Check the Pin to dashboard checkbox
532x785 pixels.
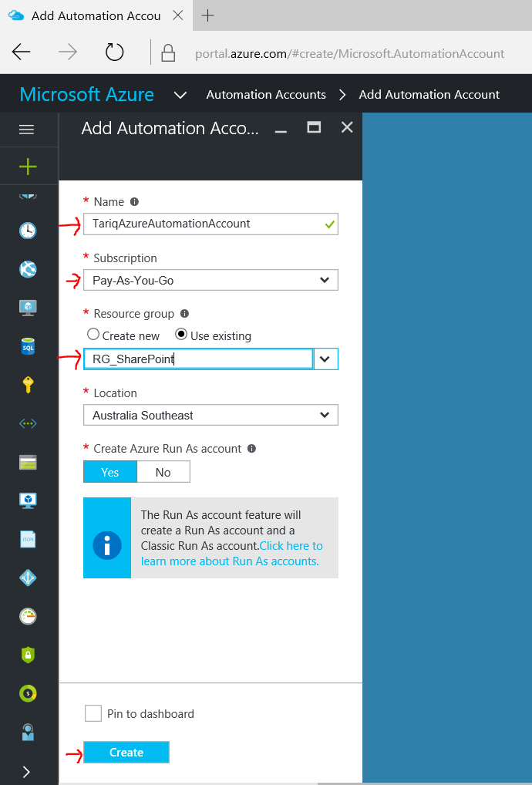(93, 713)
